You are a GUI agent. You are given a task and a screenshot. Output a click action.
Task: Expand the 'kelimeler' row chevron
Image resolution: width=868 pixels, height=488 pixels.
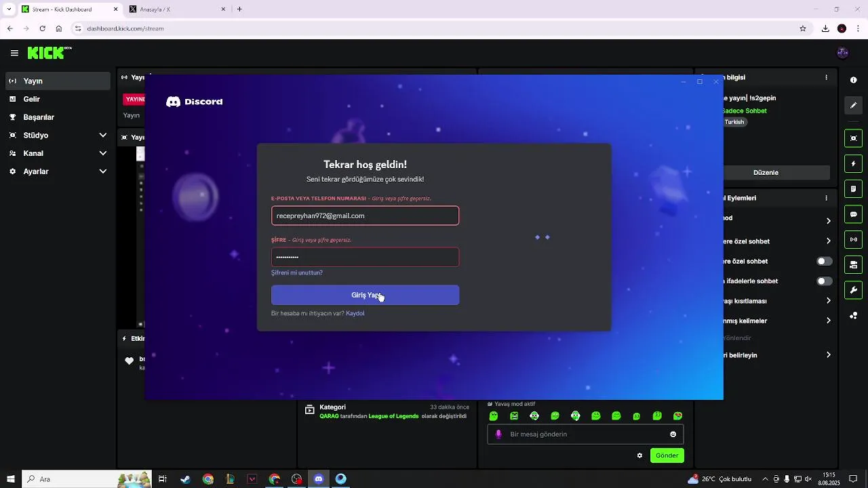pos(828,321)
